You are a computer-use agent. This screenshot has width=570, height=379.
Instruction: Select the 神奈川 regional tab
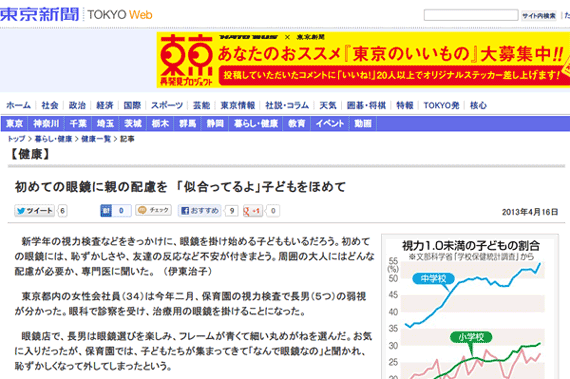tap(46, 124)
